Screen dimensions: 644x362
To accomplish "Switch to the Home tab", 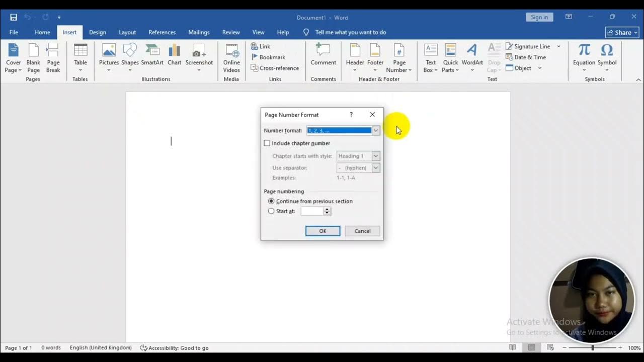I will pyautogui.click(x=42, y=32).
